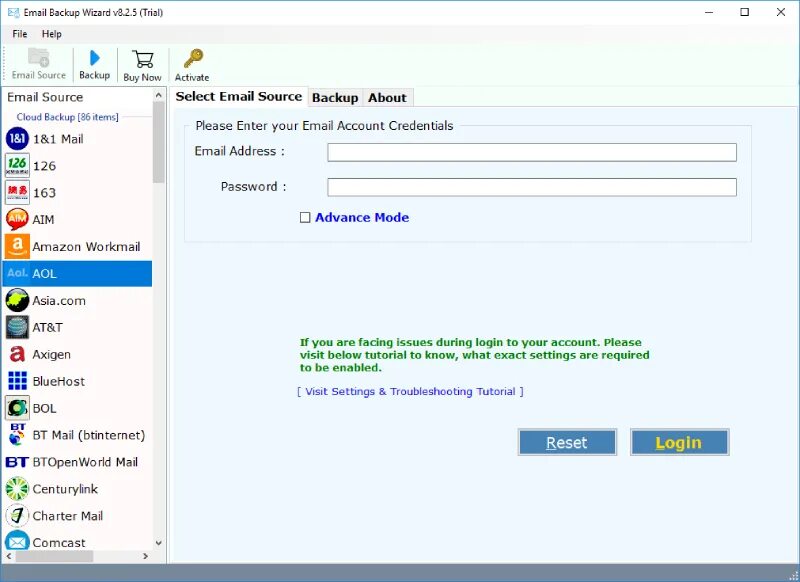Open the File menu
This screenshot has height=582, width=800.
click(x=20, y=34)
